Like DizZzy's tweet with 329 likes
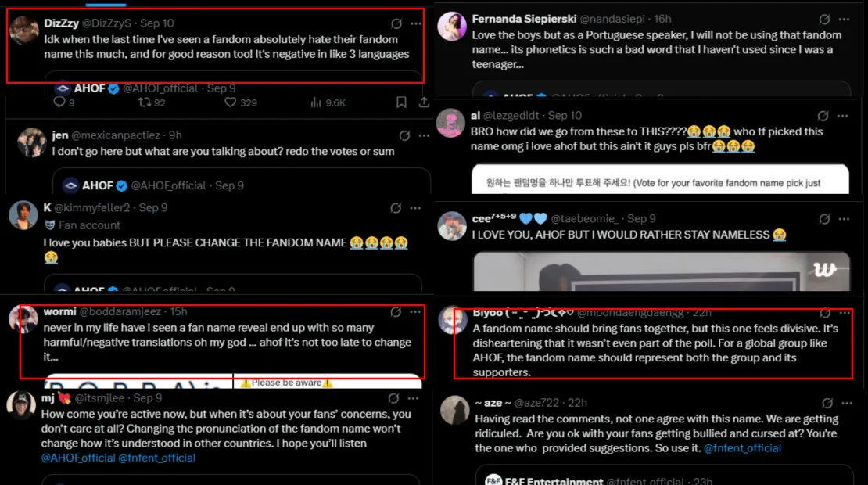868x485 pixels. point(230,102)
